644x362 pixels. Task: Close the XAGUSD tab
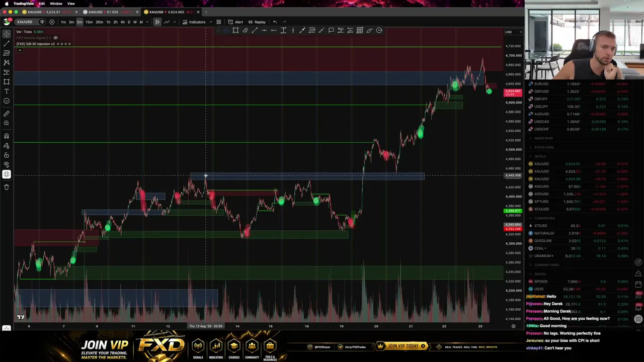pos(137,12)
